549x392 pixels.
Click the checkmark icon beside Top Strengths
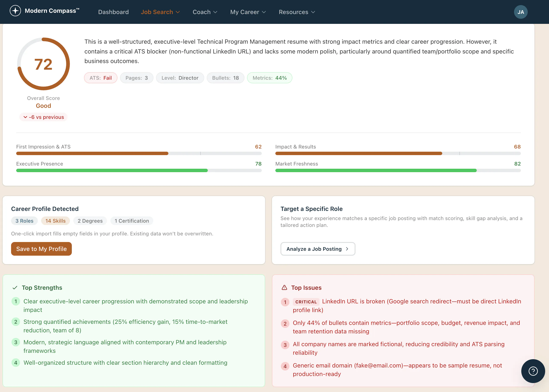click(x=15, y=287)
